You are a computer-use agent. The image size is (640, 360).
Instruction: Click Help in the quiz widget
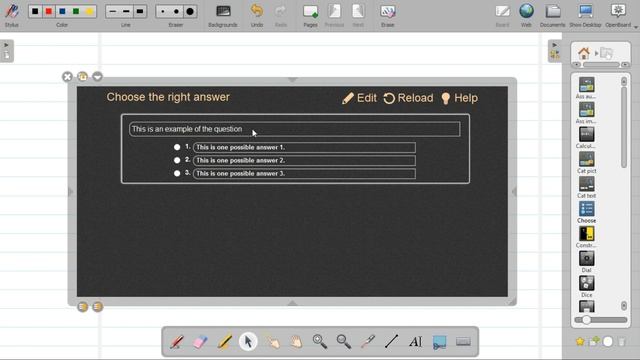tap(460, 98)
